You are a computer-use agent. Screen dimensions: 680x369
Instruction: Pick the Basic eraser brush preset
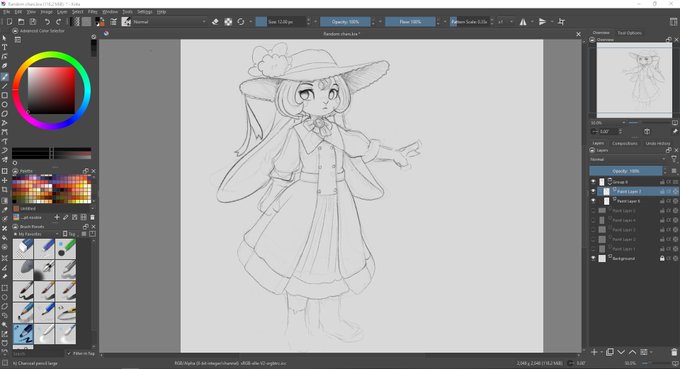(23, 248)
